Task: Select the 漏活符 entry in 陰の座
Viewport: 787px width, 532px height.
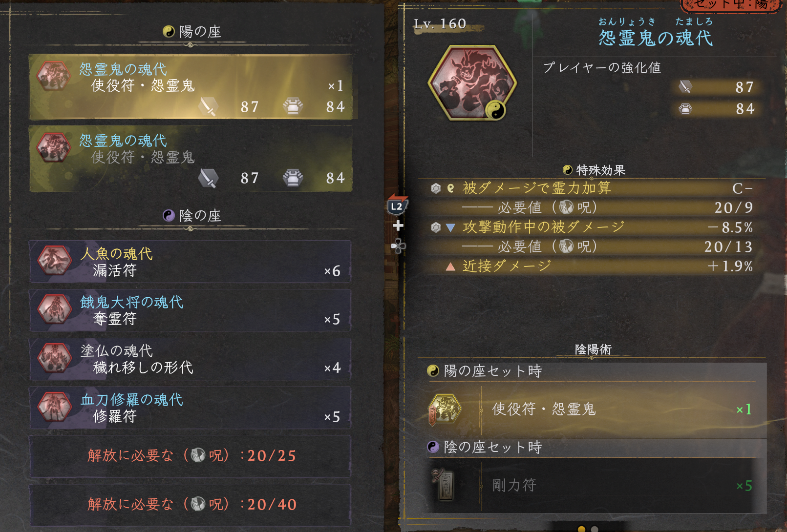Action: [191, 261]
